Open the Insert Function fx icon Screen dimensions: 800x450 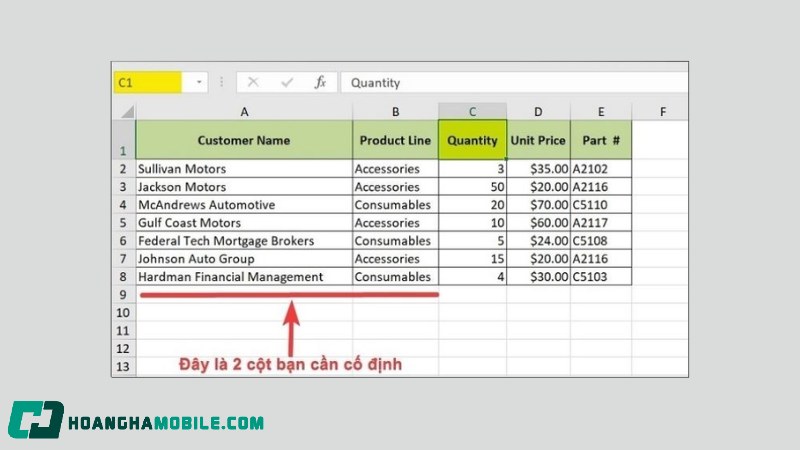[320, 82]
